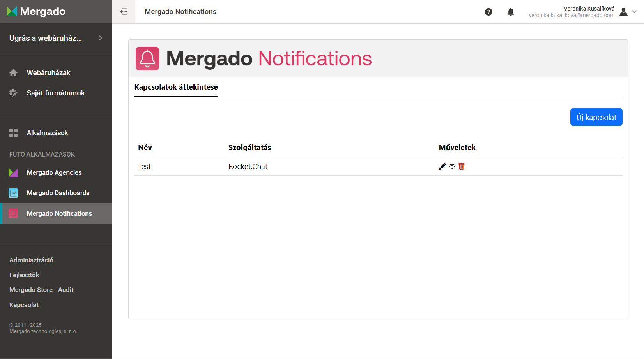Click the 'Szolgáltatás' column header

coord(249,148)
